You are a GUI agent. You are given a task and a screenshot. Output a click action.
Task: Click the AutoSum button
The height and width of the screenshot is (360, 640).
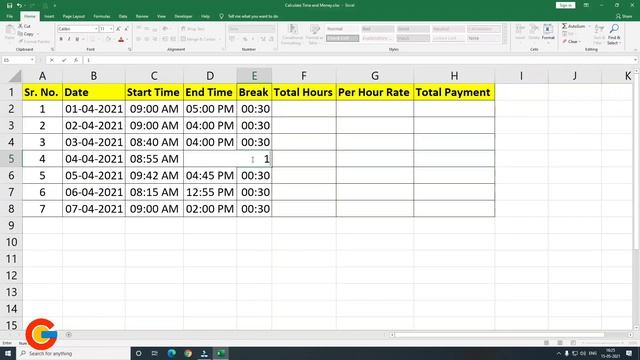[573, 26]
